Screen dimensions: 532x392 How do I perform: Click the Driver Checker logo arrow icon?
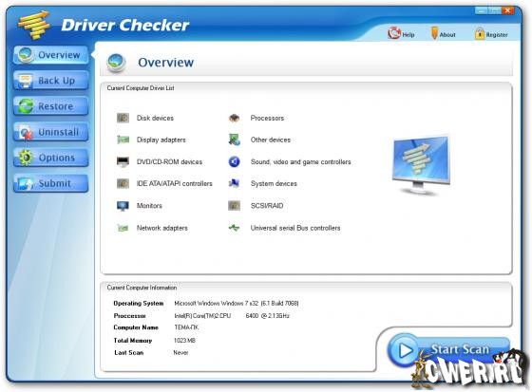pos(34,25)
